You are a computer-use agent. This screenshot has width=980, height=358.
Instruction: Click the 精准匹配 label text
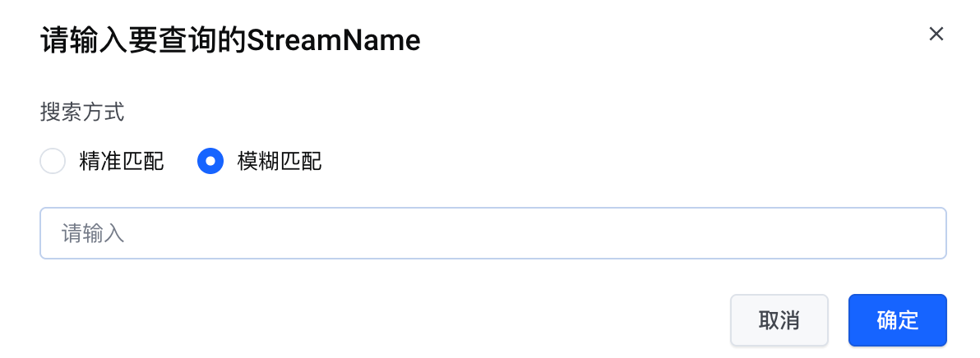click(122, 162)
